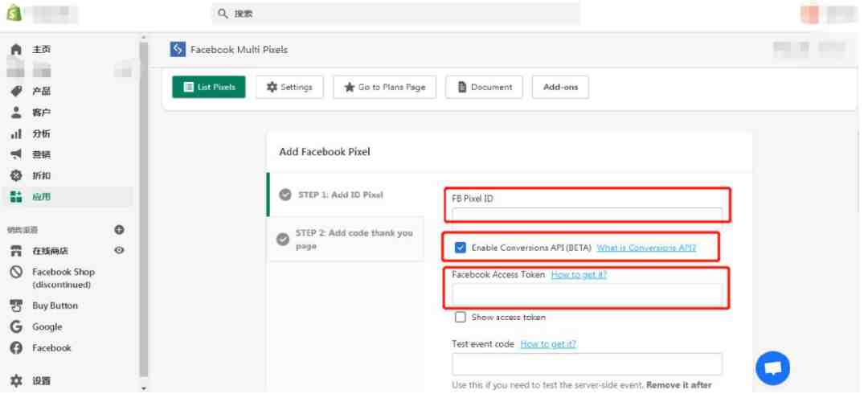Open Facebook Access Token How to get it link
The width and height of the screenshot is (868, 394).
(x=579, y=274)
